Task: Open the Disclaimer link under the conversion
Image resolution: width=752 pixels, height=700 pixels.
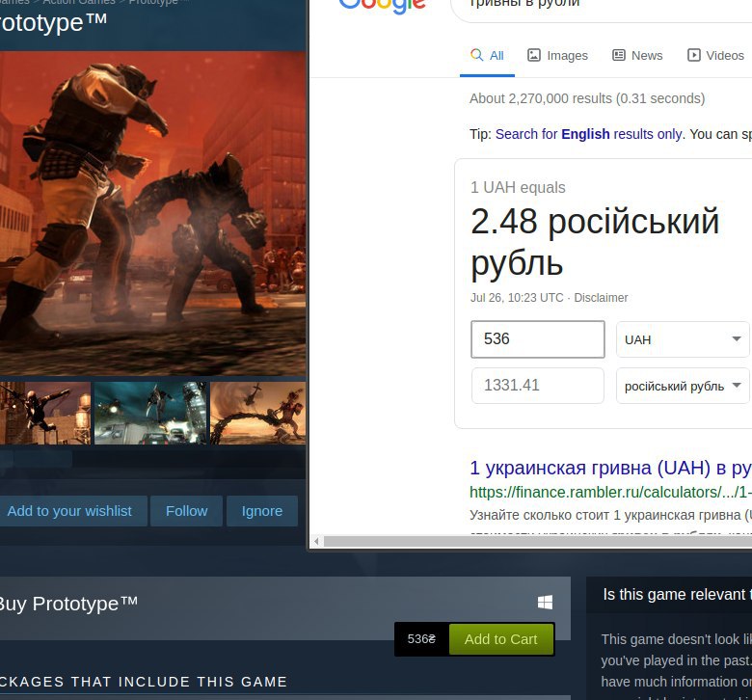Action: (x=601, y=298)
